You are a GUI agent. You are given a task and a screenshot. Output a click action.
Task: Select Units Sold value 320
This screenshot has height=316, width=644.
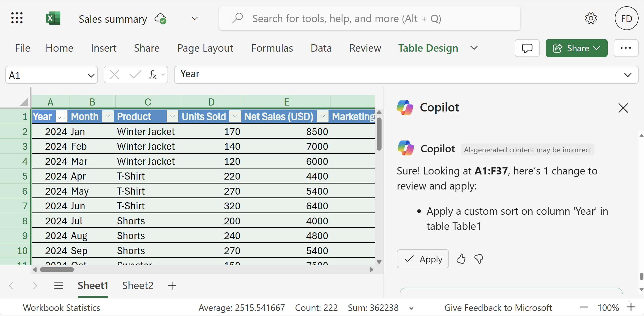tap(211, 206)
